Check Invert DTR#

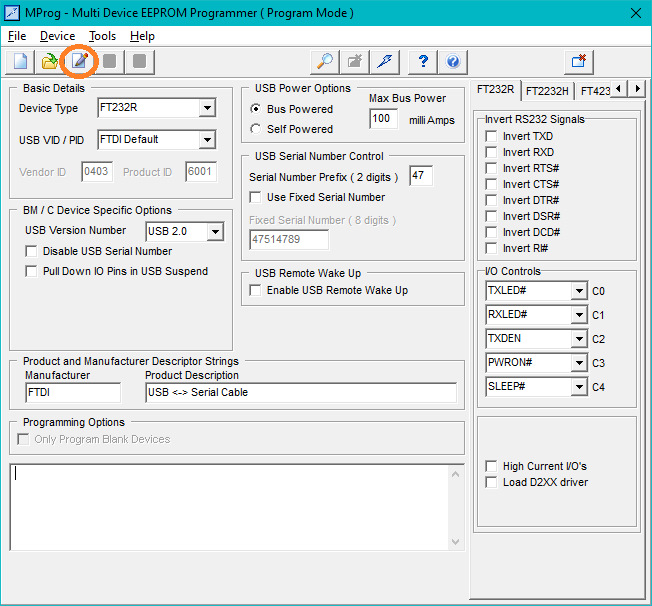coord(491,200)
